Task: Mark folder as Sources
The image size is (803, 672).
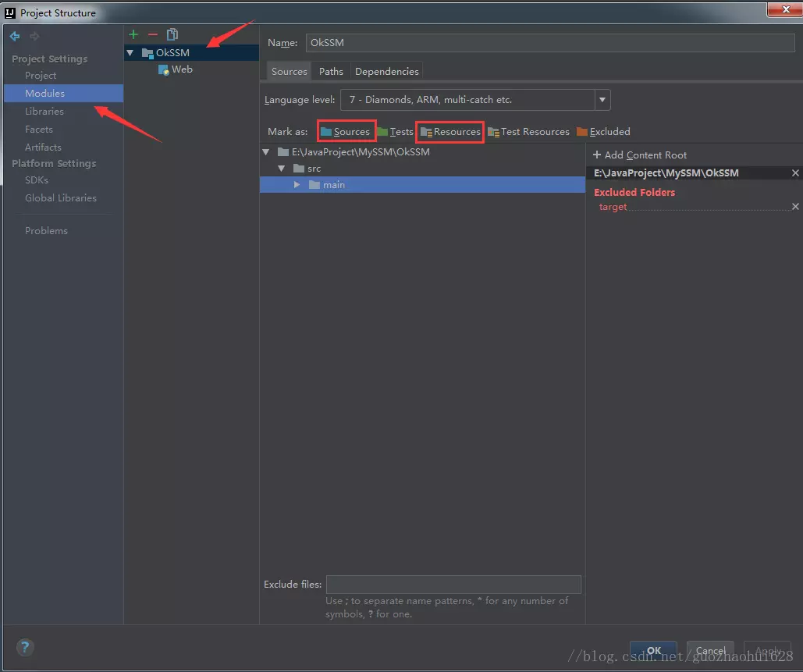Action: pyautogui.click(x=345, y=132)
